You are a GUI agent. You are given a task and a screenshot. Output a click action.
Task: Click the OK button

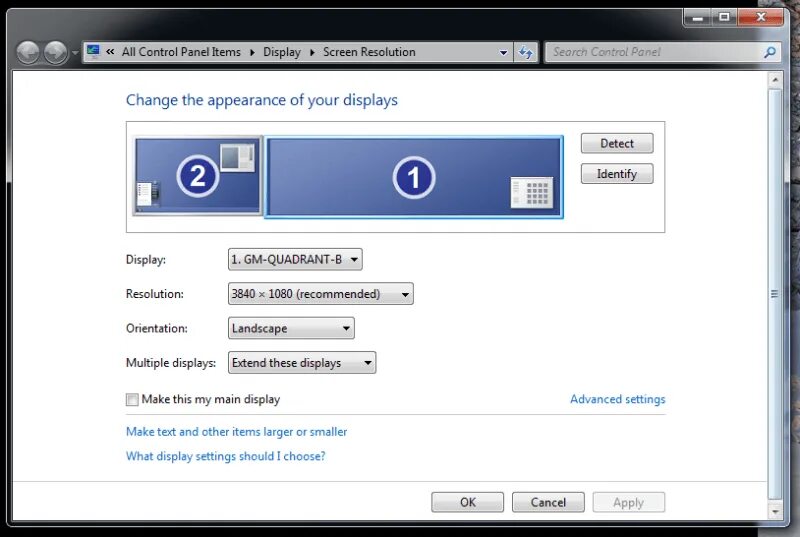[467, 502]
